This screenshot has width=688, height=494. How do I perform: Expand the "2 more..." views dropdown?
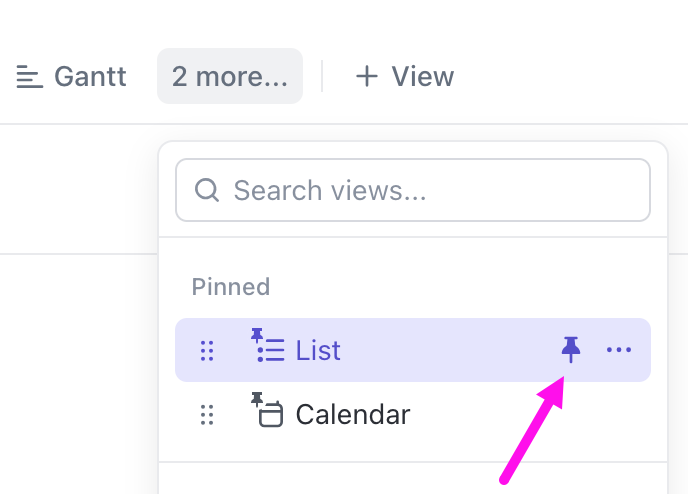tap(229, 77)
